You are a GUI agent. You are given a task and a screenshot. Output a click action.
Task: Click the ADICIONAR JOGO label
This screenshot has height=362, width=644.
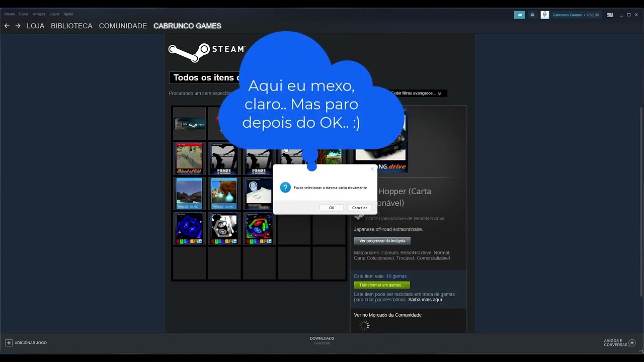pyautogui.click(x=31, y=343)
